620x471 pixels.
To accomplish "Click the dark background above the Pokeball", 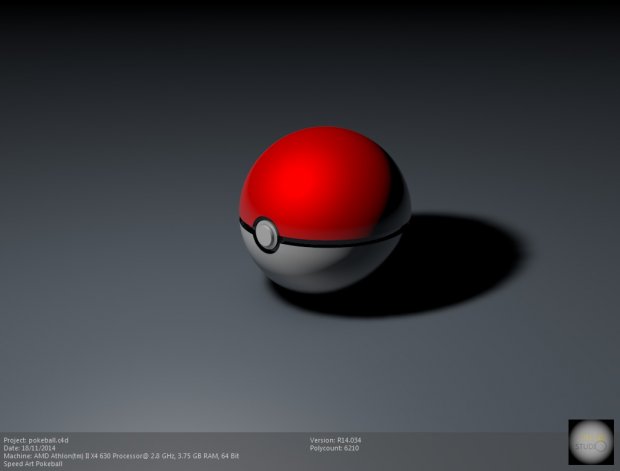I will point(320,60).
